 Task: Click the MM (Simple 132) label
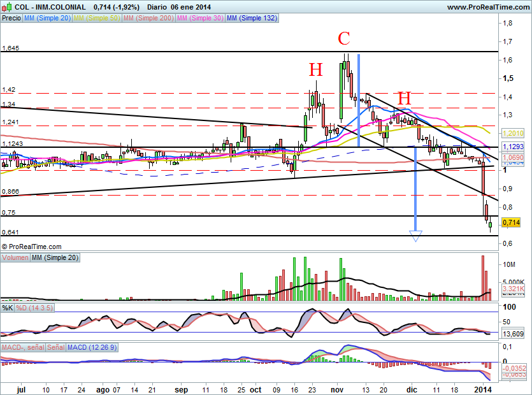pyautogui.click(x=252, y=18)
